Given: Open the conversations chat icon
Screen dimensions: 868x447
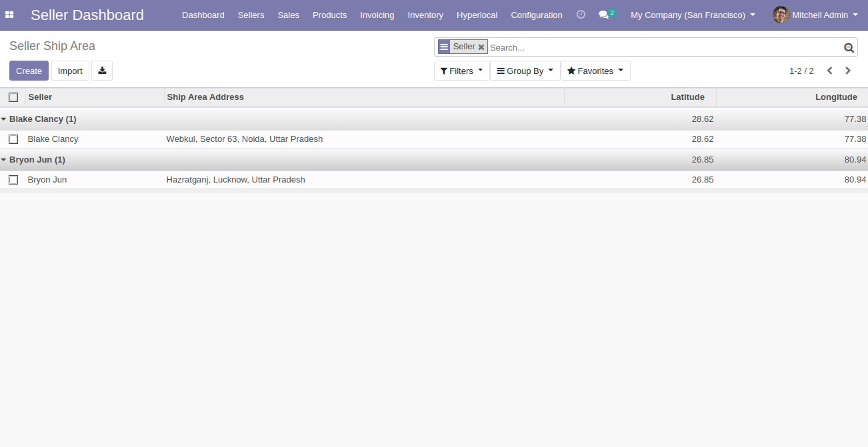Looking at the screenshot, I should (604, 15).
